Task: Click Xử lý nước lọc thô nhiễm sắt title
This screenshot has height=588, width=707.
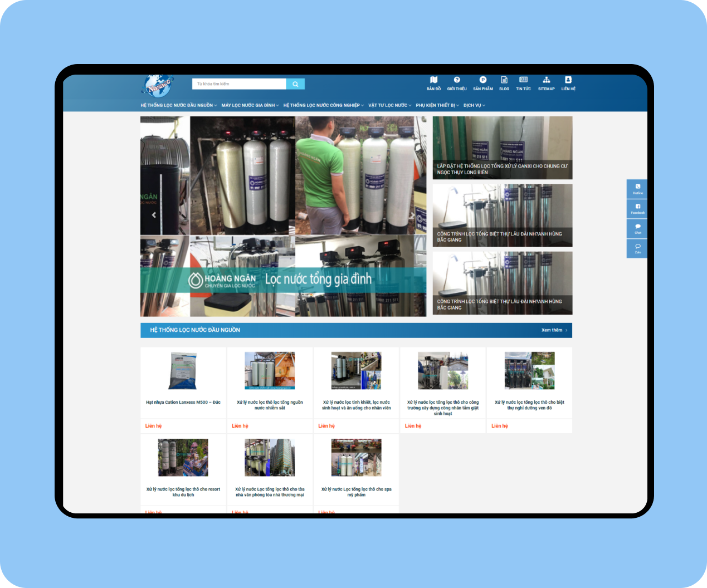Action: click(x=270, y=405)
